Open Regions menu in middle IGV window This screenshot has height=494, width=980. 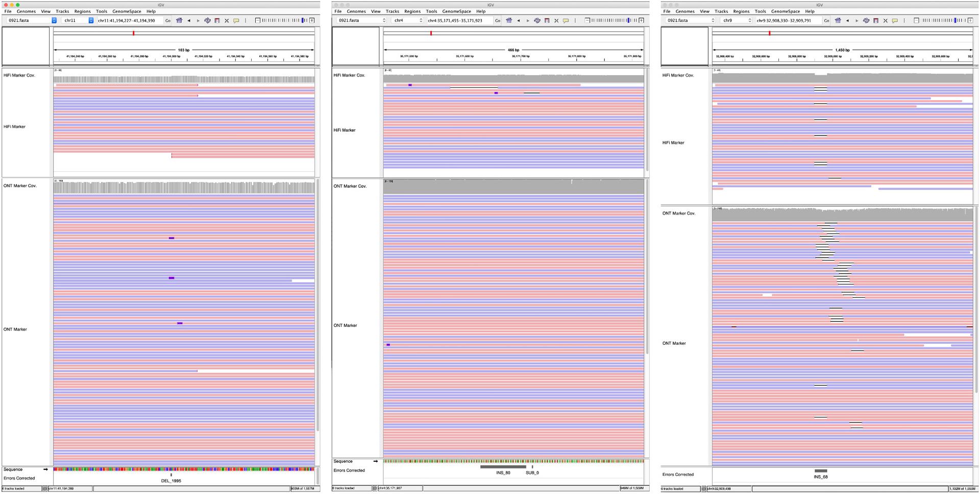[x=412, y=11]
